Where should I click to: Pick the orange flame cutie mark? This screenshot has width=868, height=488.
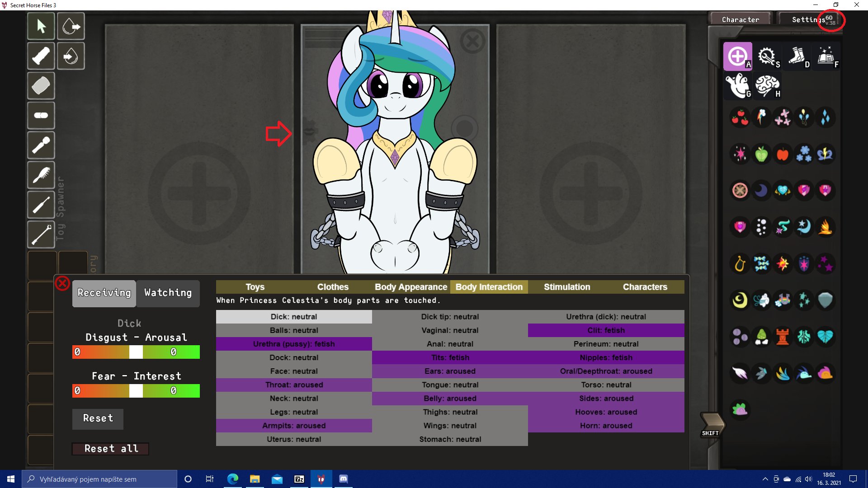point(825,227)
